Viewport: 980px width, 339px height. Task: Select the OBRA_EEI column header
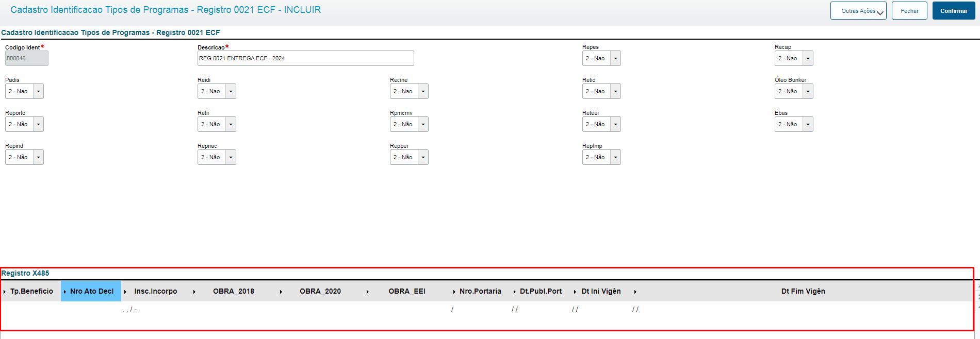tap(407, 291)
